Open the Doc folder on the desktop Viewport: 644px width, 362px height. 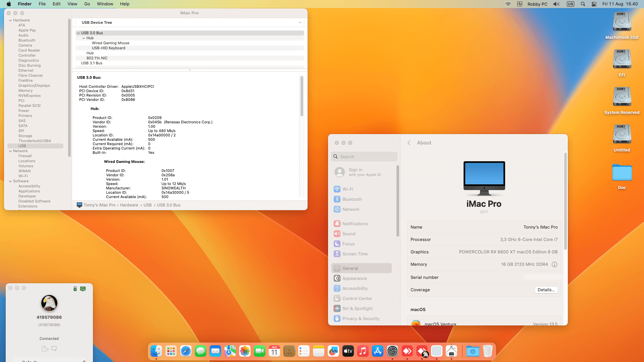point(622,177)
